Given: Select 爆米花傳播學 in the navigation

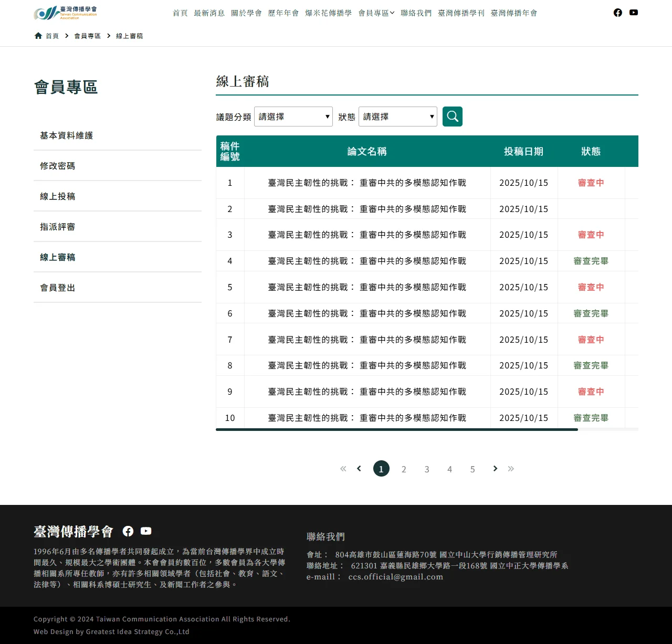Looking at the screenshot, I should [328, 13].
